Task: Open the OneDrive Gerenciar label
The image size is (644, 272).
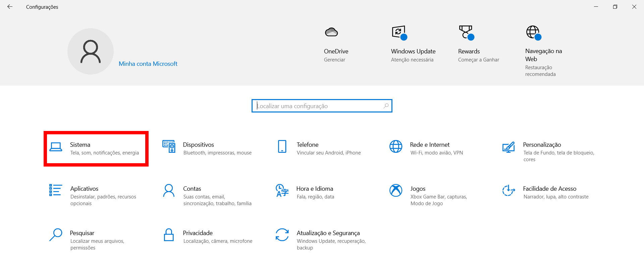Action: 334,60
